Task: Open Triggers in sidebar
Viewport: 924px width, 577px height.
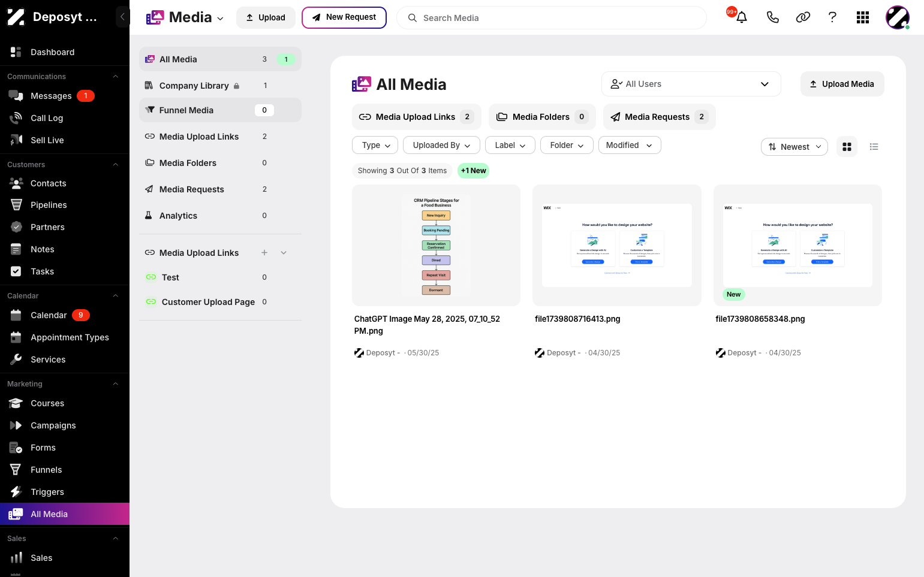Action: (65, 492)
